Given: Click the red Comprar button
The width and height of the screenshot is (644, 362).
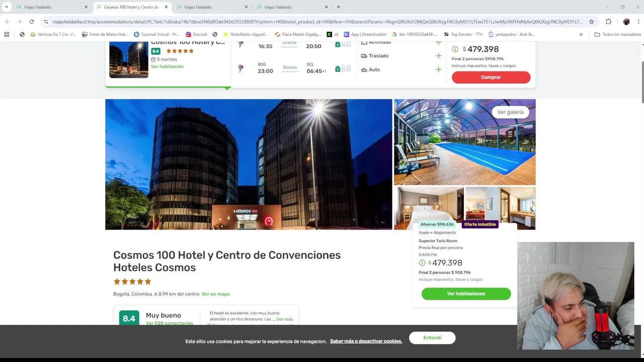Looking at the screenshot, I should point(491,77).
